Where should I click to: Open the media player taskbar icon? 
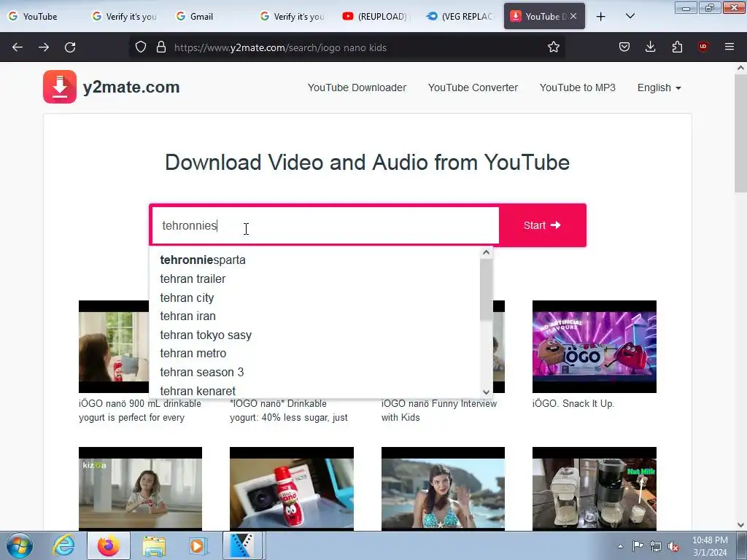point(197,545)
